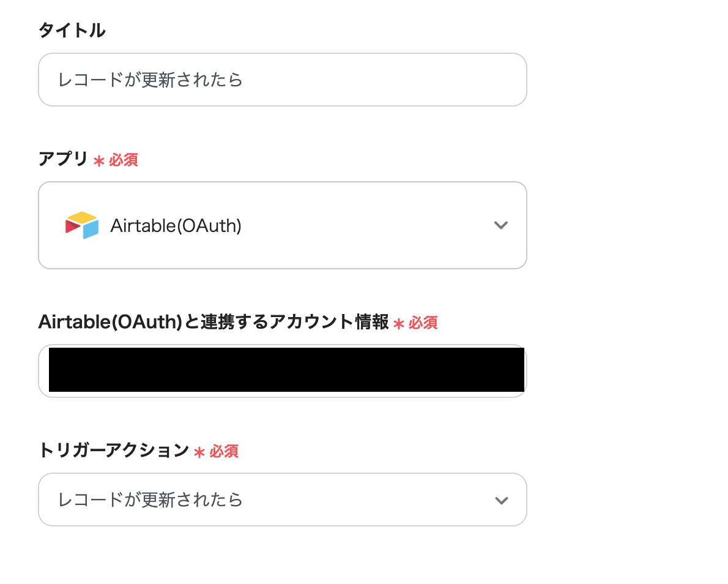
Task: Click the red asterisk beside アプリ
Action: (98, 161)
